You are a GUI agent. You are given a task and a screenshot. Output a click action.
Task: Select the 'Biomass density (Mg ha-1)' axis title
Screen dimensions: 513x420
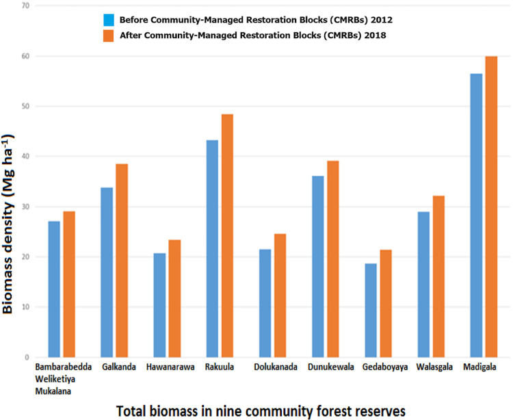click(x=8, y=224)
